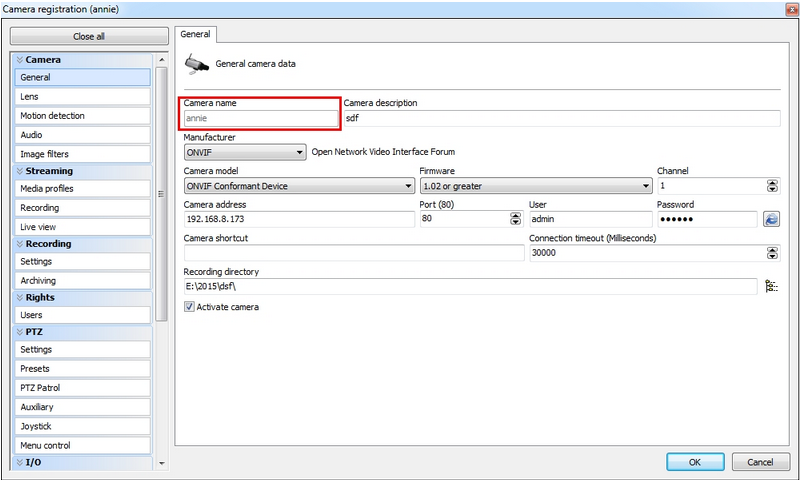Click the Camera description field
This screenshot has width=800, height=480.
pos(562,118)
